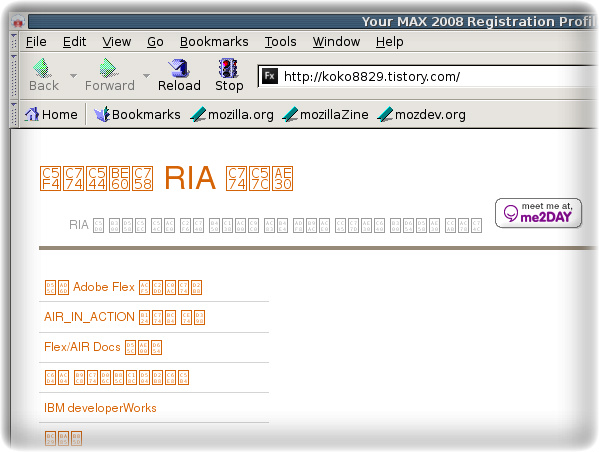
Task: Click the title bar Your MAX 2008 Registration
Action: coord(479,22)
